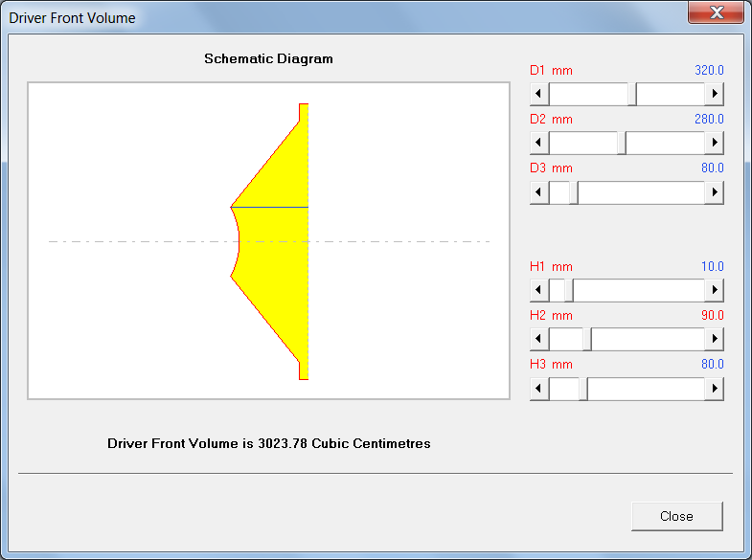Viewport: 752px width, 560px height.
Task: Click the H2 slider thumb
Action: (x=587, y=339)
